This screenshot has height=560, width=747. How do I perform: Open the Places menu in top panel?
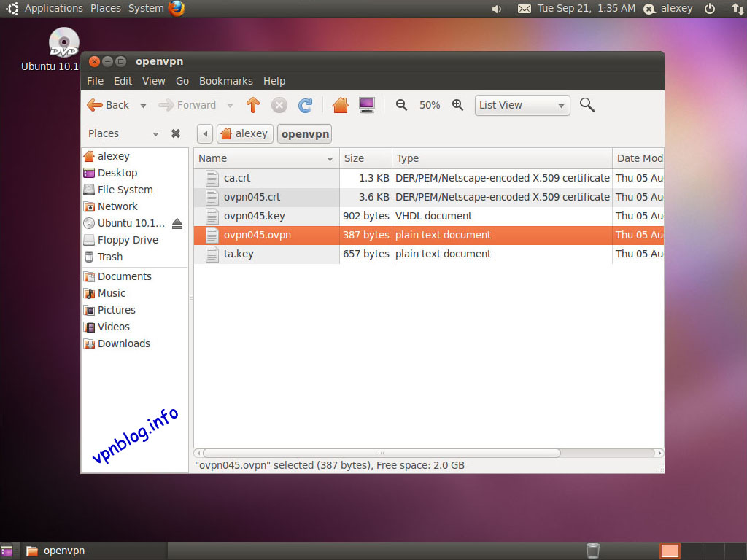click(105, 8)
